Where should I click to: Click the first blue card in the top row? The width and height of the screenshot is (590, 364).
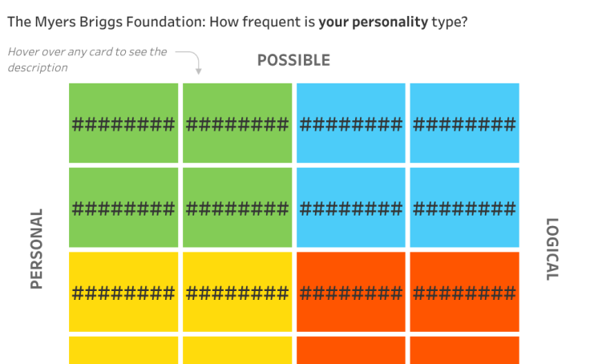click(351, 123)
